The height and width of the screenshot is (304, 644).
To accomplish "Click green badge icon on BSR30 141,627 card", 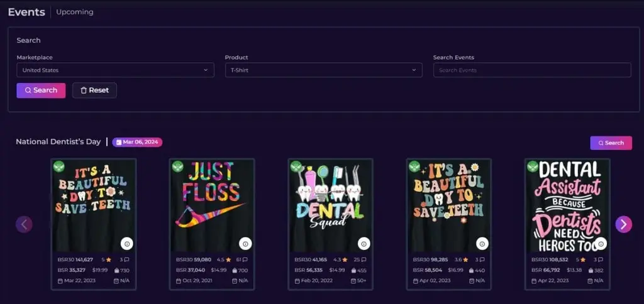I will (x=58, y=166).
